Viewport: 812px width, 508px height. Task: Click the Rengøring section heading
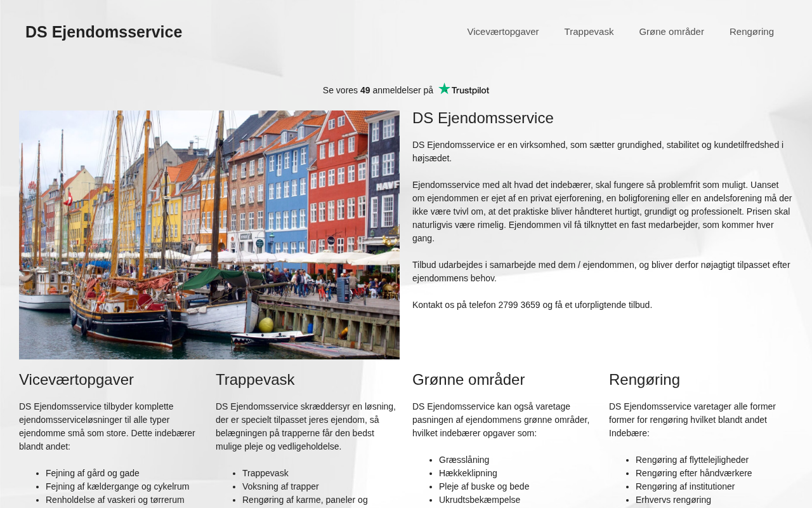point(645,380)
